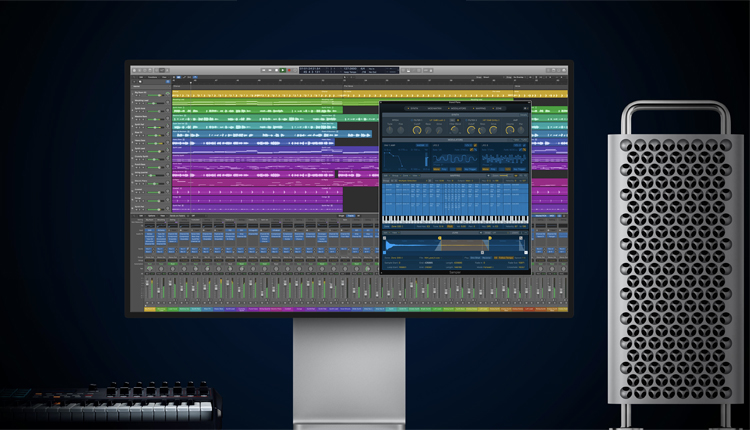
Task: Toggle Follow Tempo in Zone pane
Action: [x=506, y=258]
